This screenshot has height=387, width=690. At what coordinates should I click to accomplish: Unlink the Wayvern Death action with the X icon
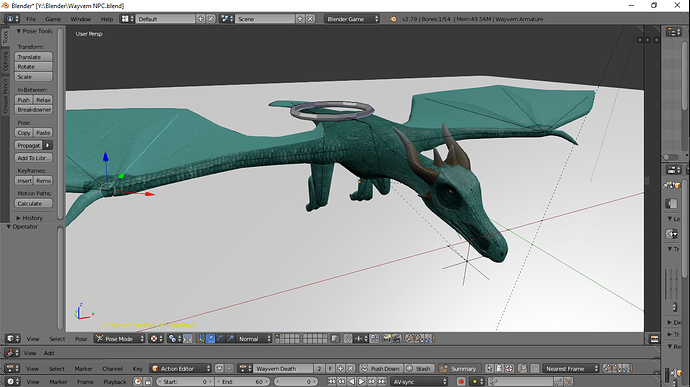point(351,369)
